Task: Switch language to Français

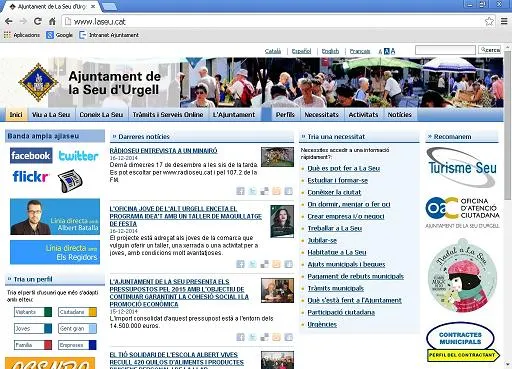Action: (x=360, y=51)
